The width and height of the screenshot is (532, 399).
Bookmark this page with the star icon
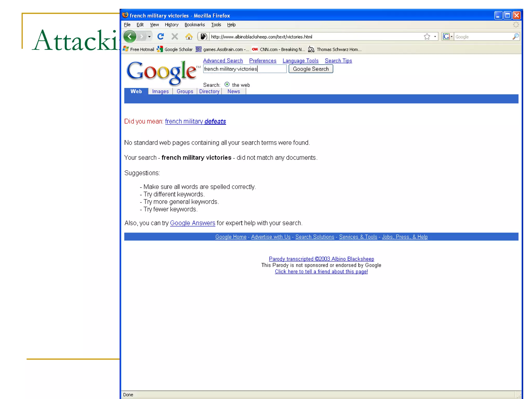click(x=427, y=37)
